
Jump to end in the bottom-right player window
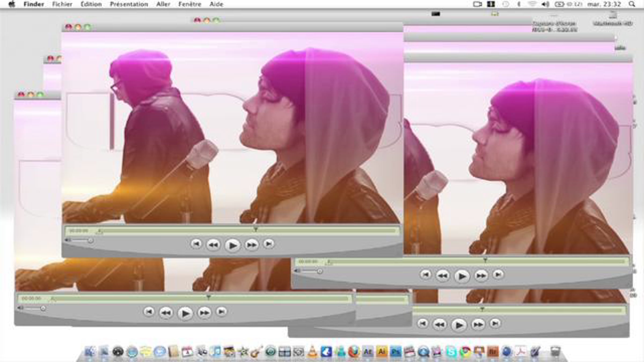495,324
